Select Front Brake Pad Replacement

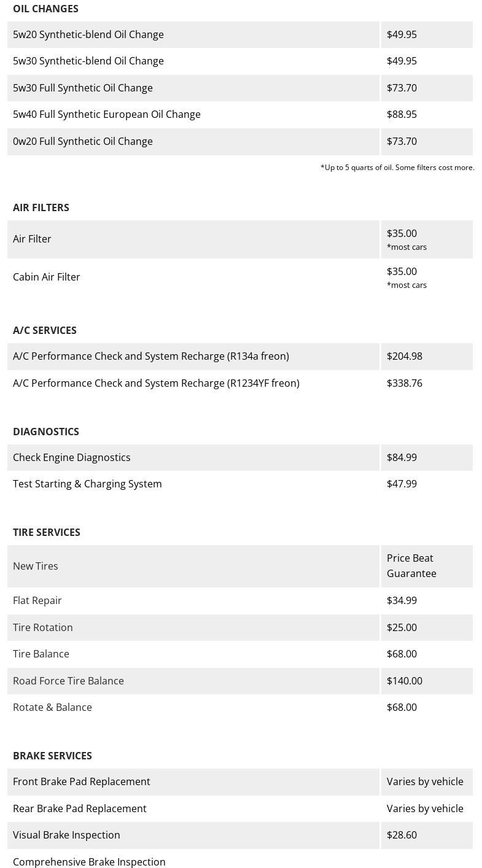tap(82, 782)
